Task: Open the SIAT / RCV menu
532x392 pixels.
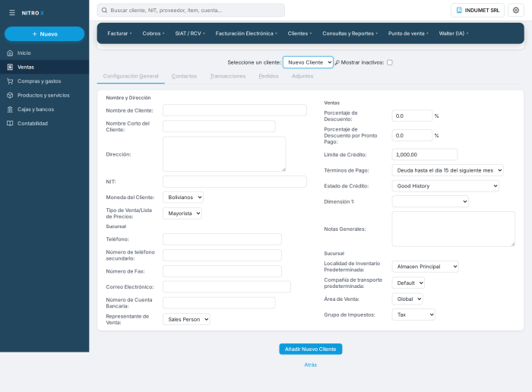Action: pos(190,33)
